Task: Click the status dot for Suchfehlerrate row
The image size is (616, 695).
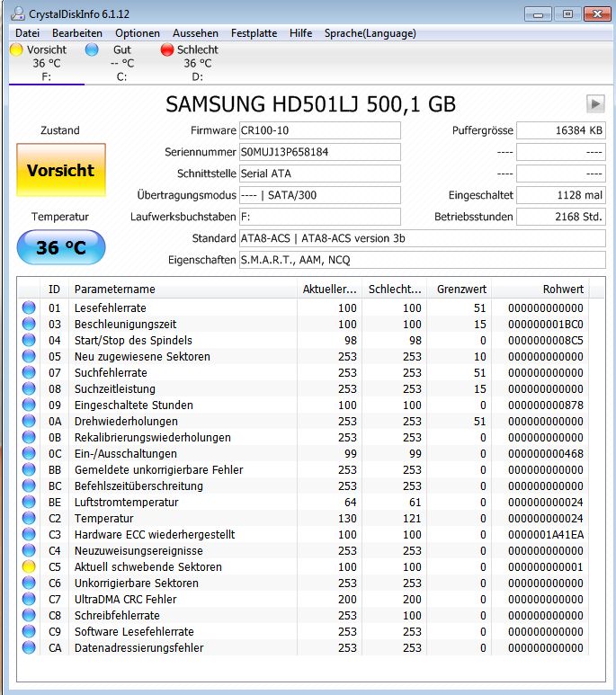Action: point(29,372)
